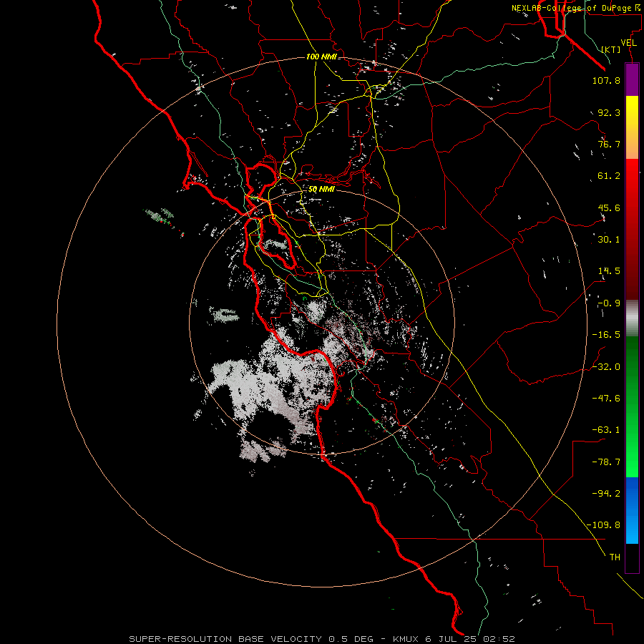644x644 pixels.
Task: Click the 30.1 velocity scale value
Action: 609,240
